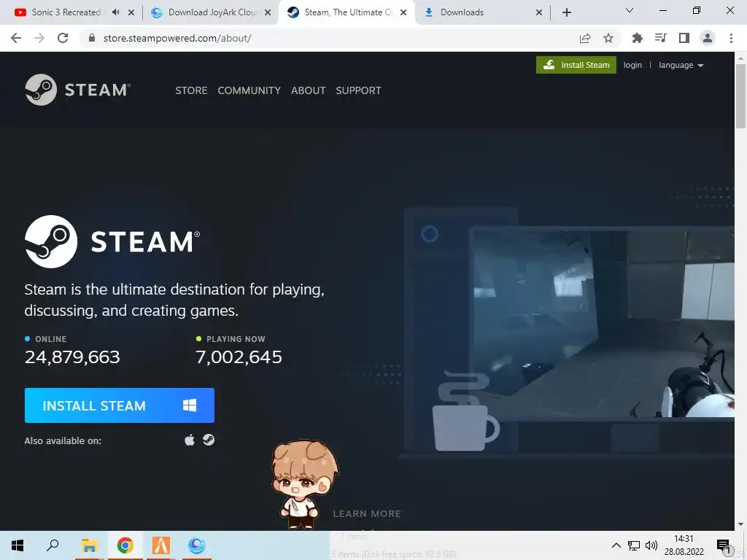Open the JoyArk app in the taskbar
This screenshot has width=747, height=560.
coord(196,545)
